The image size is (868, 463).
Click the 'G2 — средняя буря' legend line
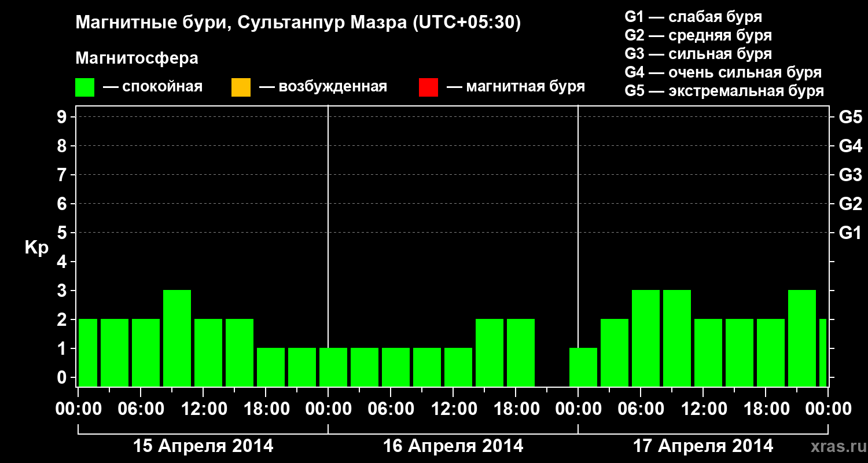(x=698, y=35)
